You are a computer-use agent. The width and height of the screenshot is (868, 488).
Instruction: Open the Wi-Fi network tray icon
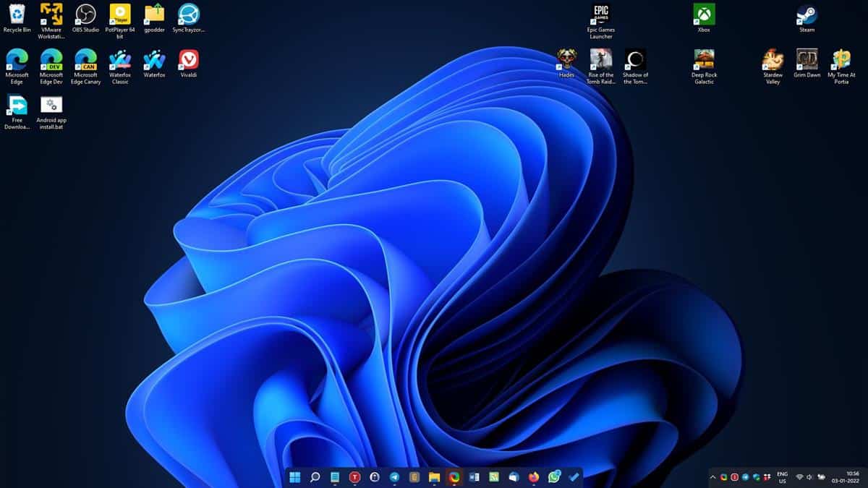(x=799, y=477)
